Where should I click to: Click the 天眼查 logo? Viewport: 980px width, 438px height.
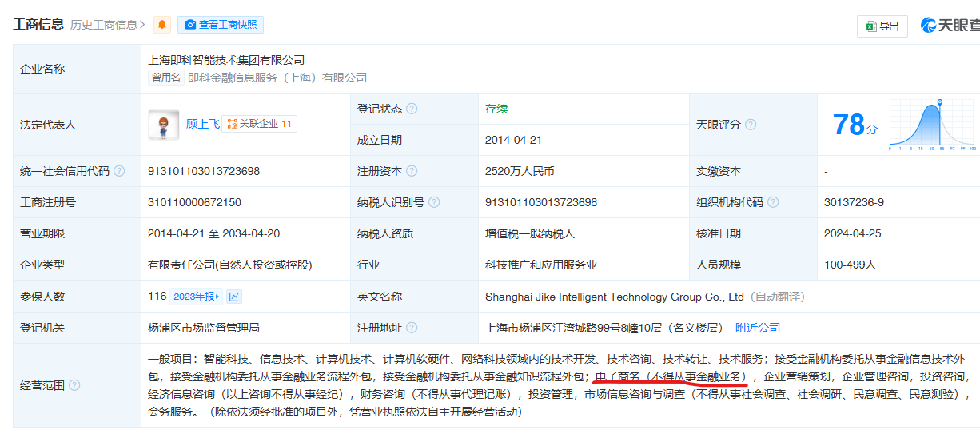(950, 26)
